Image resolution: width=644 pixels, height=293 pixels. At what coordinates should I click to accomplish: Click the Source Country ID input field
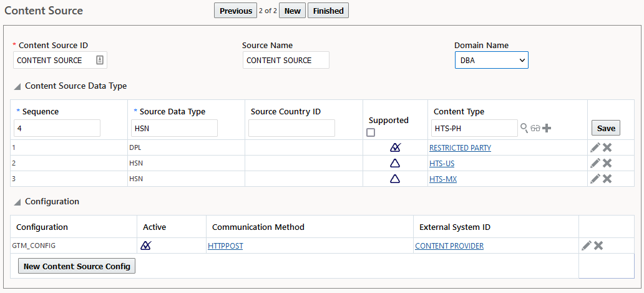[x=291, y=128]
